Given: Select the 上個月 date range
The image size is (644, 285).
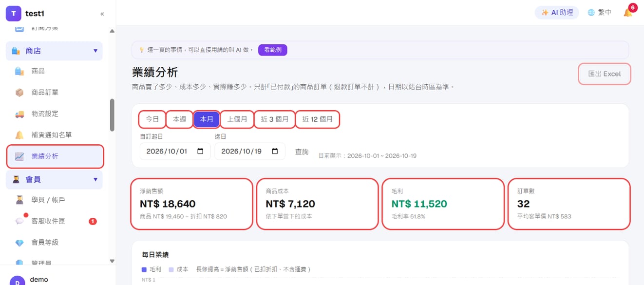Looking at the screenshot, I should pos(237,119).
